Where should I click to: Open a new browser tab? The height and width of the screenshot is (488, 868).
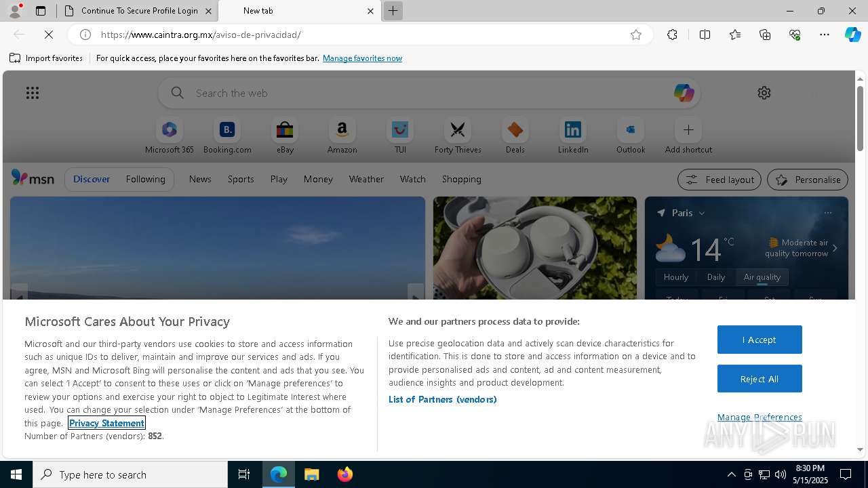[x=393, y=11]
